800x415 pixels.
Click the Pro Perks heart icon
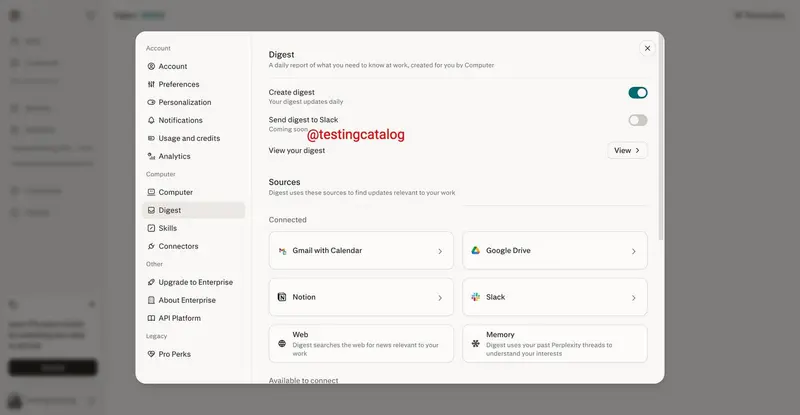tap(151, 354)
